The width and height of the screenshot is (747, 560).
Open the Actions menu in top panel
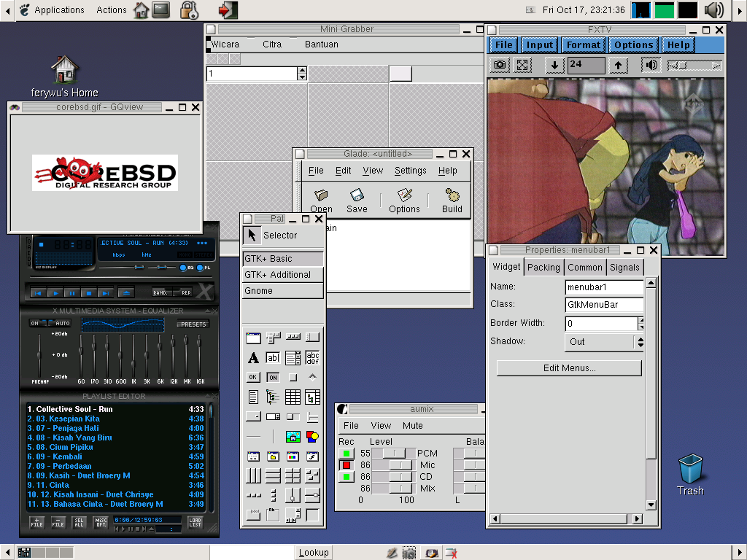(x=112, y=10)
